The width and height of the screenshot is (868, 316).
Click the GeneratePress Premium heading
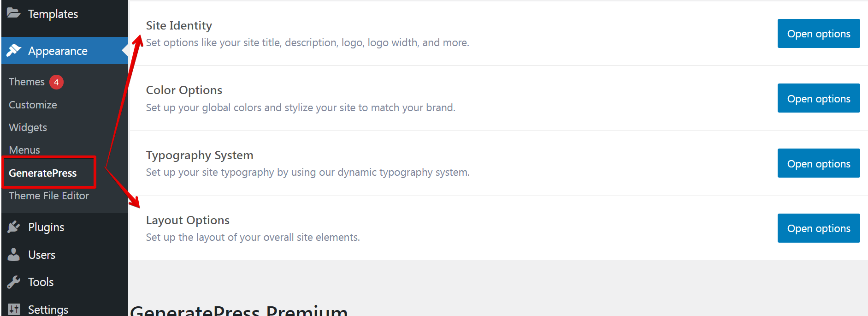(239, 310)
